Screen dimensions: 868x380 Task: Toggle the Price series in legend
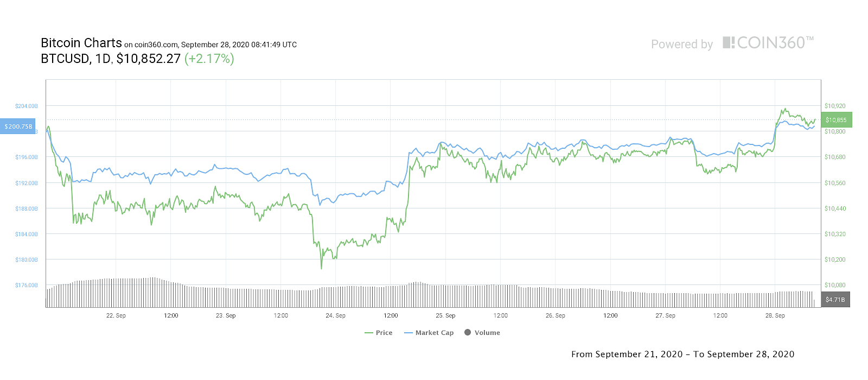pos(379,333)
